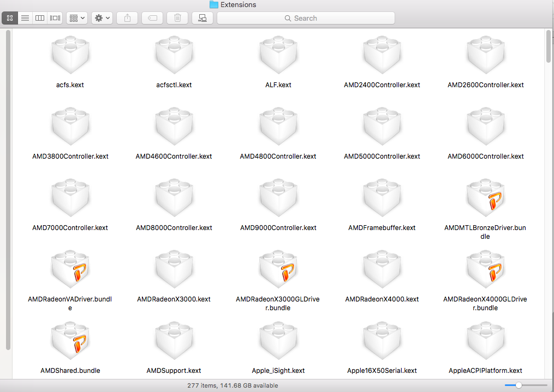The width and height of the screenshot is (554, 392).
Task: Click the Edit Tags toolbar button
Action: pyautogui.click(x=152, y=18)
